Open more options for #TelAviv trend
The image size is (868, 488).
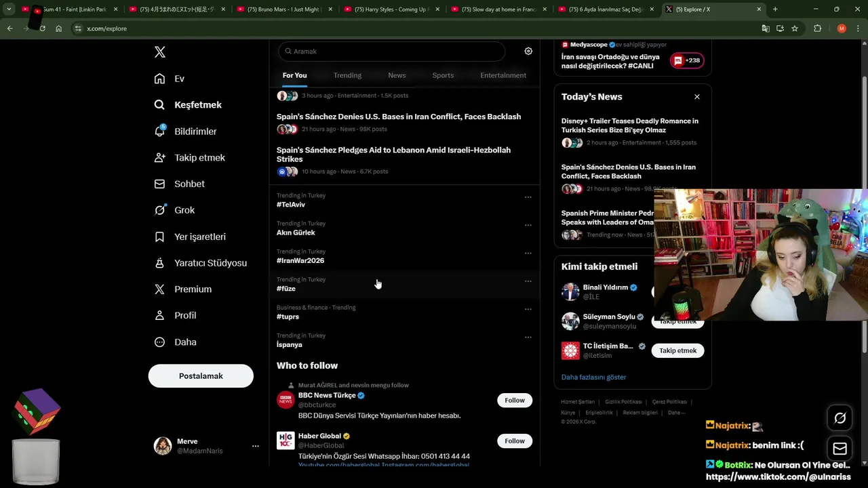[x=528, y=197]
